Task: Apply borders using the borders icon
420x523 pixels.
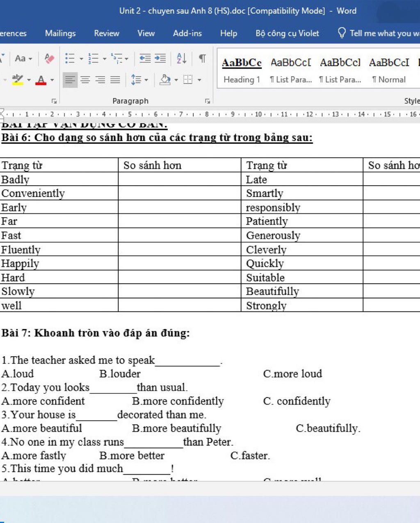Action: pos(188,80)
